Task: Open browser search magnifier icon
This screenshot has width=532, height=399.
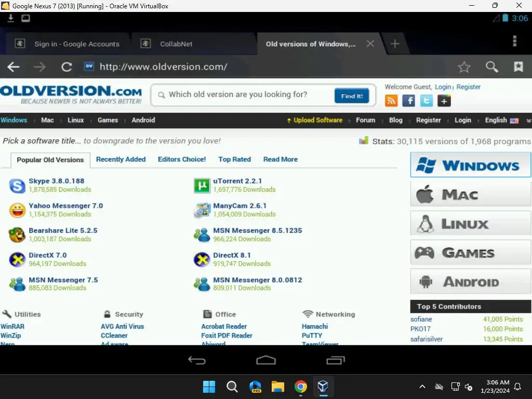Action: pos(491,67)
